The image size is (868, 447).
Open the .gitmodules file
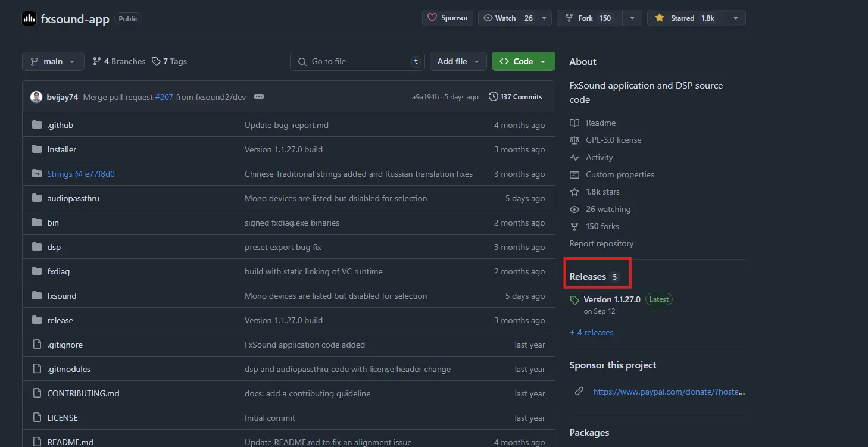pyautogui.click(x=69, y=369)
